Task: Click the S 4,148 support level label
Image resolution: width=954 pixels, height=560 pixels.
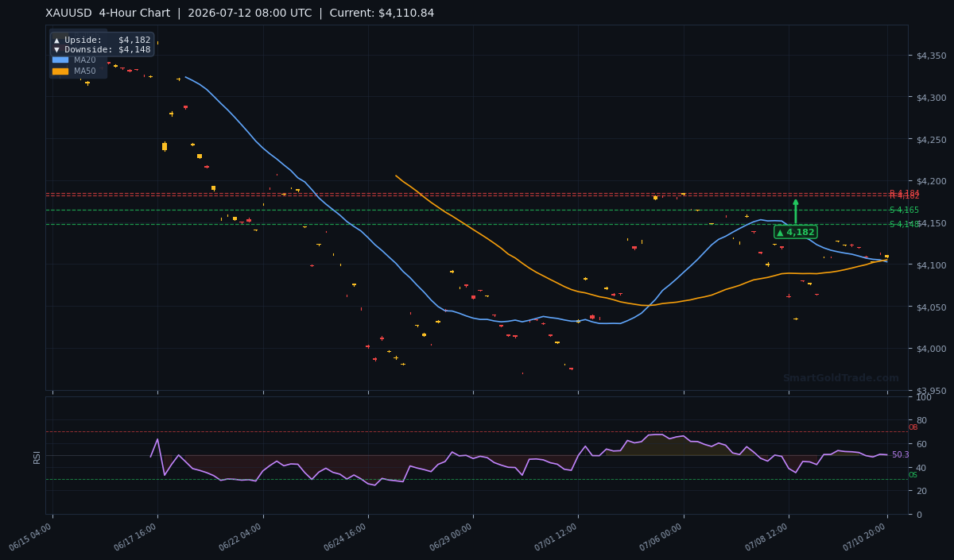Action: tap(904, 224)
